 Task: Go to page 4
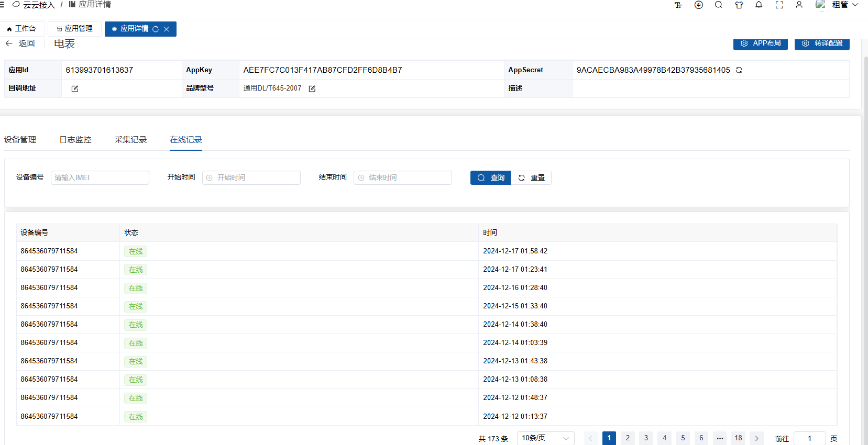click(x=664, y=438)
